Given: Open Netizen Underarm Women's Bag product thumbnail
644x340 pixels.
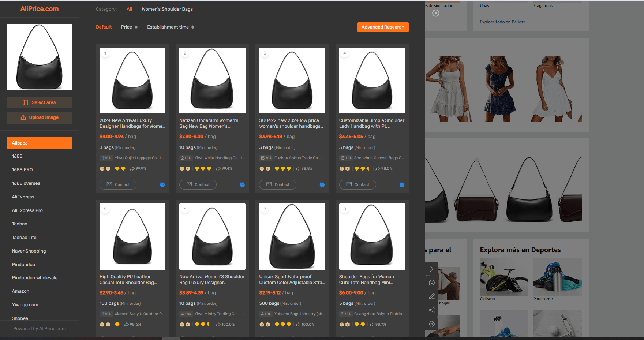Looking at the screenshot, I should (212, 81).
